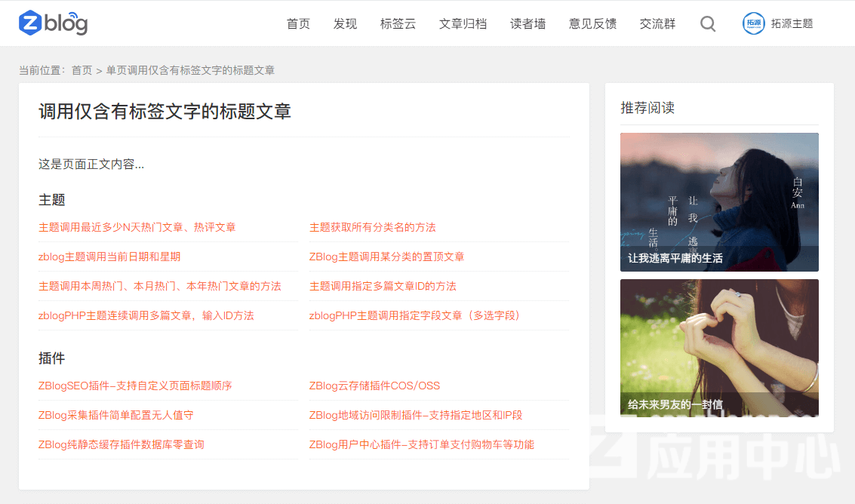
Task: Open 主题调用本周热门、本月热门、本年热门文章的方法
Action: point(160,287)
